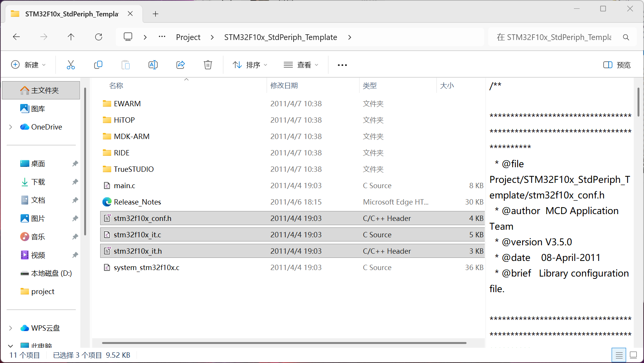This screenshot has width=644, height=363.
Task: Select the stm32f10x_it.h file
Action: 292,251
